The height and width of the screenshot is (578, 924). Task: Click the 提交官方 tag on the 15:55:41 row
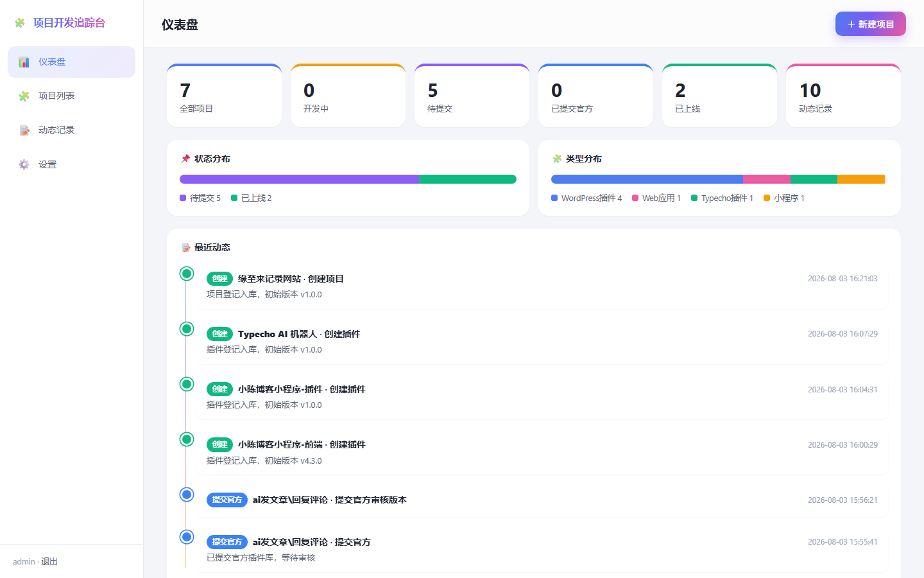pos(227,542)
